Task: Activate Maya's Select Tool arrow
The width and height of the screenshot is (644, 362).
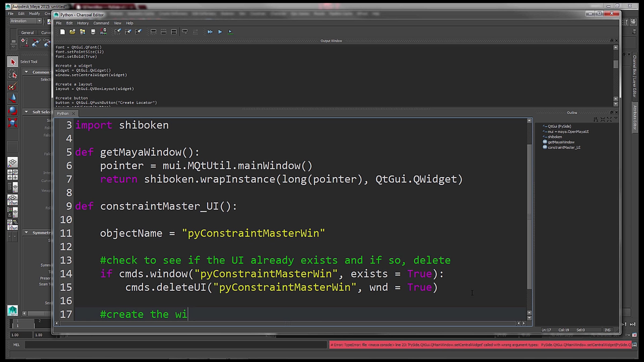Action: pos(13,62)
